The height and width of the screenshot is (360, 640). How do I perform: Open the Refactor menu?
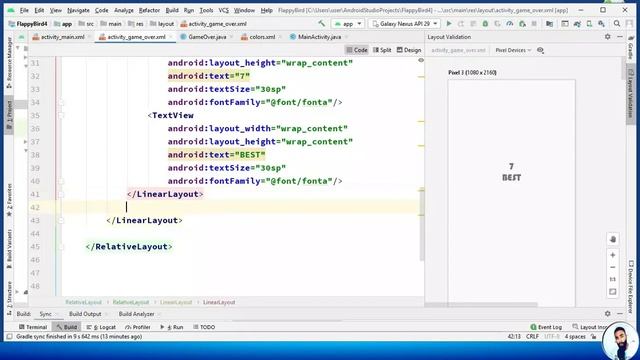click(149, 10)
